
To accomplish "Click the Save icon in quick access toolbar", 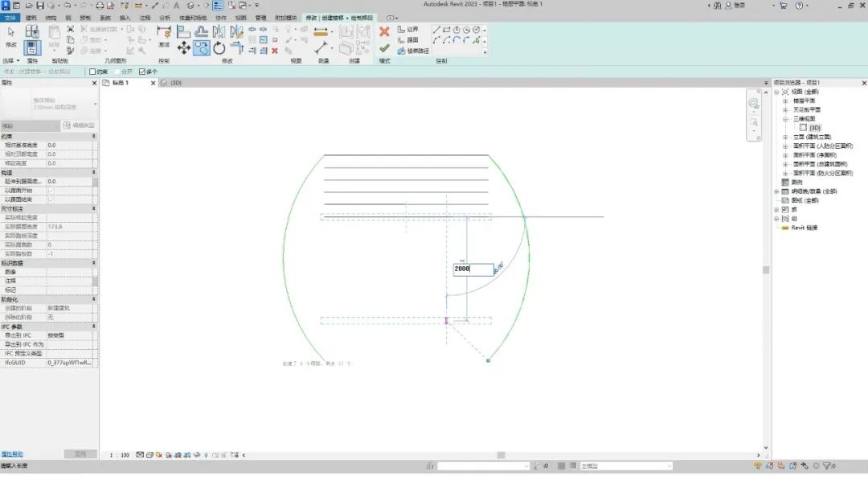I will pos(40,6).
